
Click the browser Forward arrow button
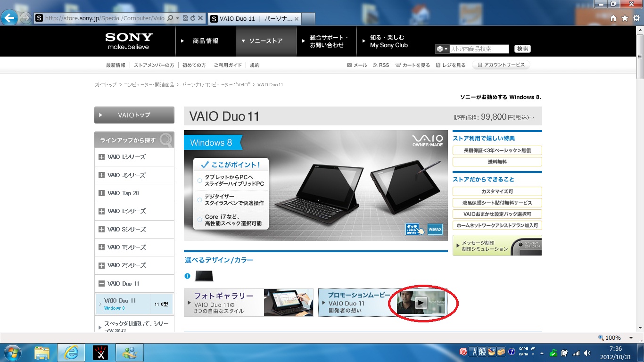[x=26, y=18]
